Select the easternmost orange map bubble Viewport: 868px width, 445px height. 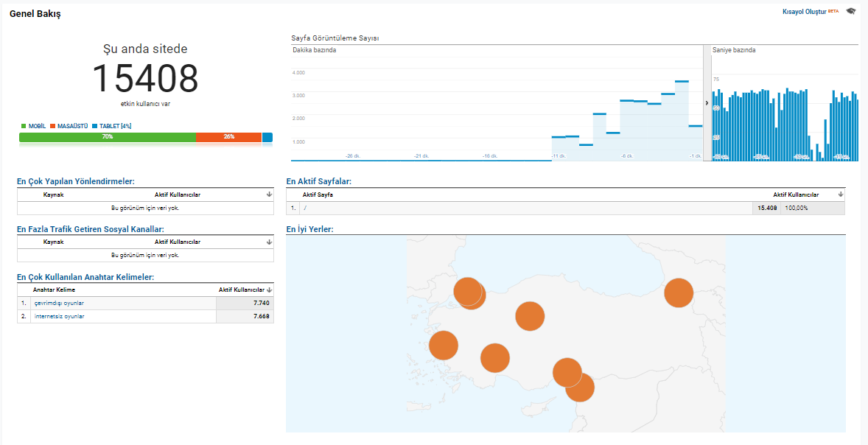coord(679,292)
